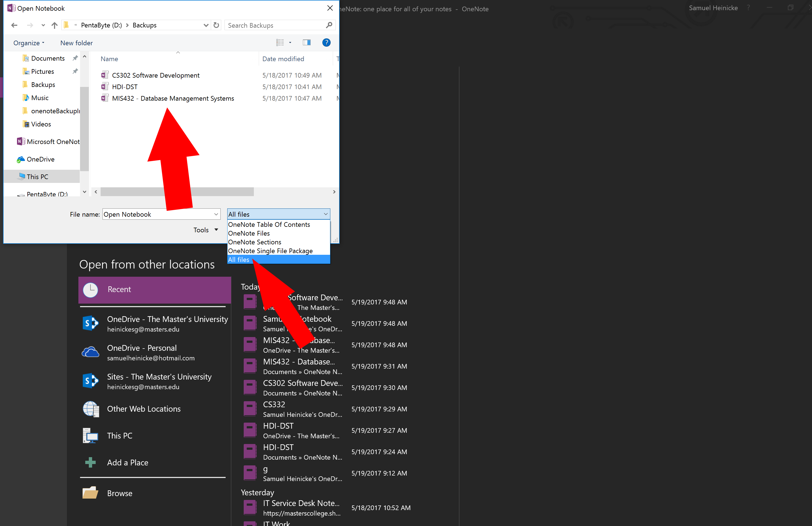Choose OneNote Sections file type
The width and height of the screenshot is (812, 526).
pyautogui.click(x=254, y=242)
